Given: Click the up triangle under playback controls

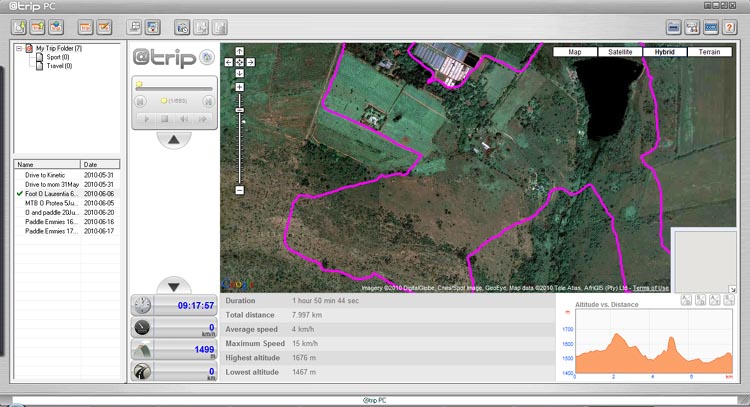Looking at the screenshot, I should (173, 140).
